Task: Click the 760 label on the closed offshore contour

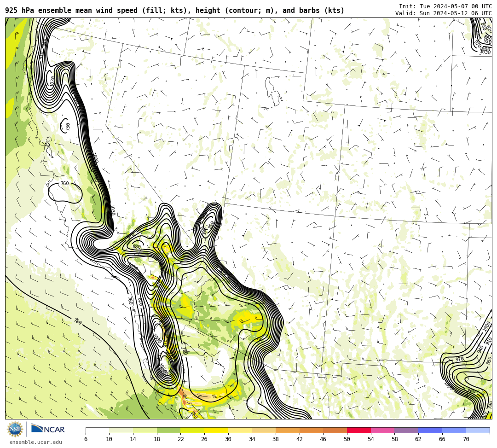Action: click(65, 183)
